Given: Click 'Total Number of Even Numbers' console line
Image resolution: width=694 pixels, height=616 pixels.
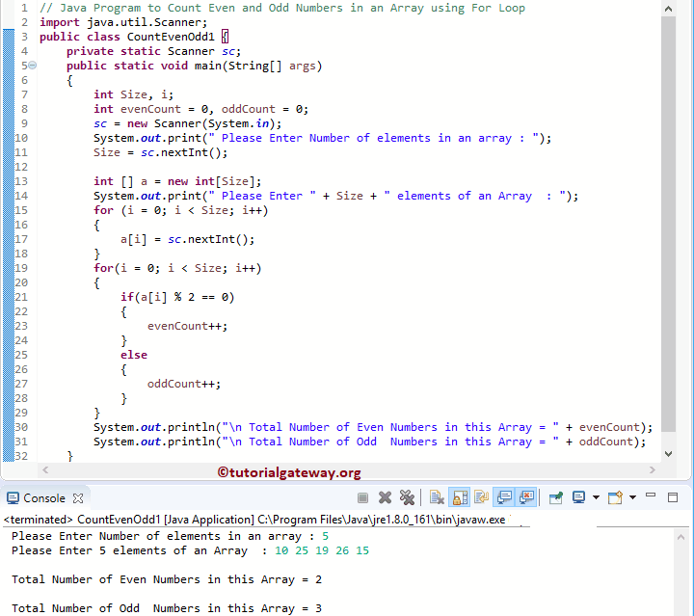Looking at the screenshot, I should (x=167, y=579).
